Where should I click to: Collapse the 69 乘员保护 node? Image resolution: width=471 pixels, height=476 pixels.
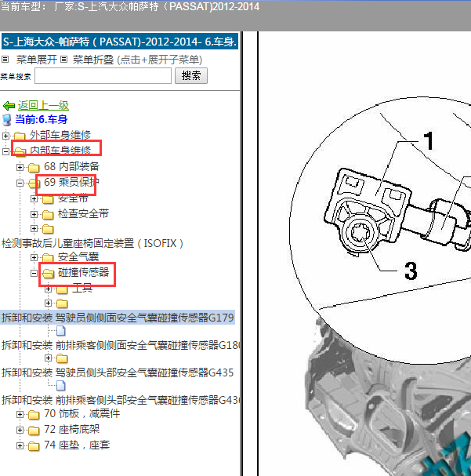click(20, 183)
